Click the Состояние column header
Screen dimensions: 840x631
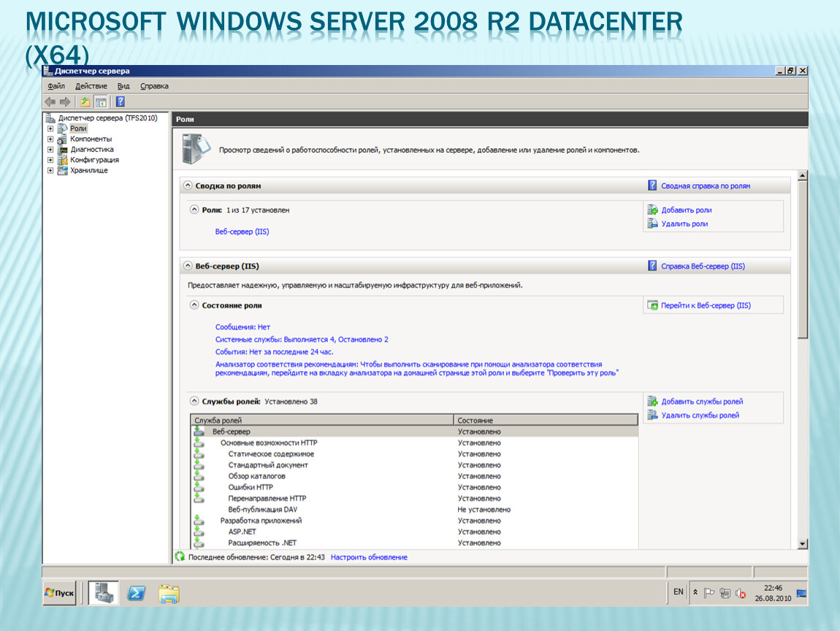[546, 420]
